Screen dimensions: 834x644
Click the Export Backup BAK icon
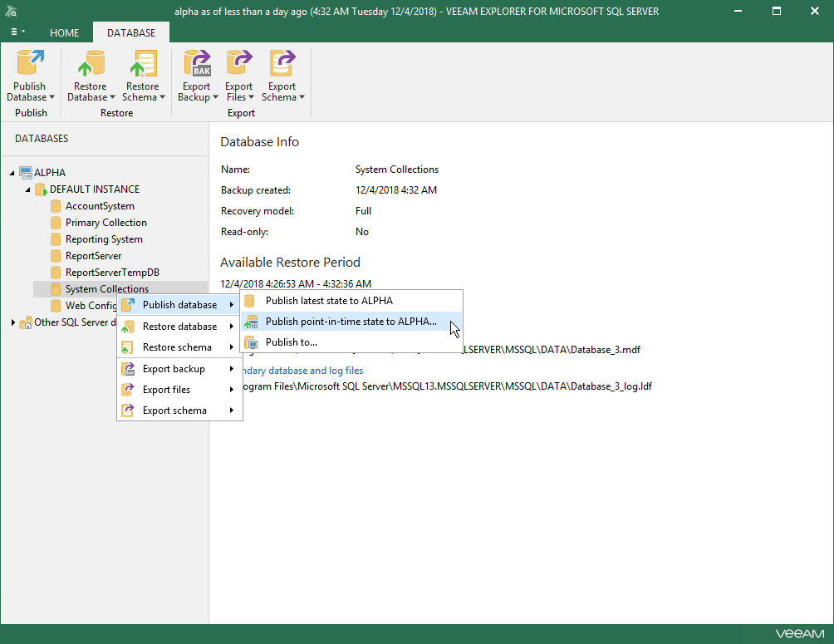[198, 63]
